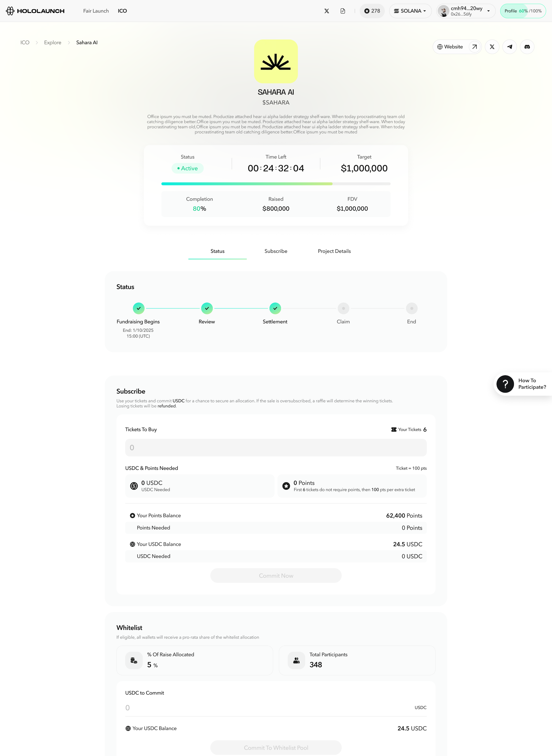The width and height of the screenshot is (552, 756).
Task: Go to Fair Launch page
Action: pos(96,11)
